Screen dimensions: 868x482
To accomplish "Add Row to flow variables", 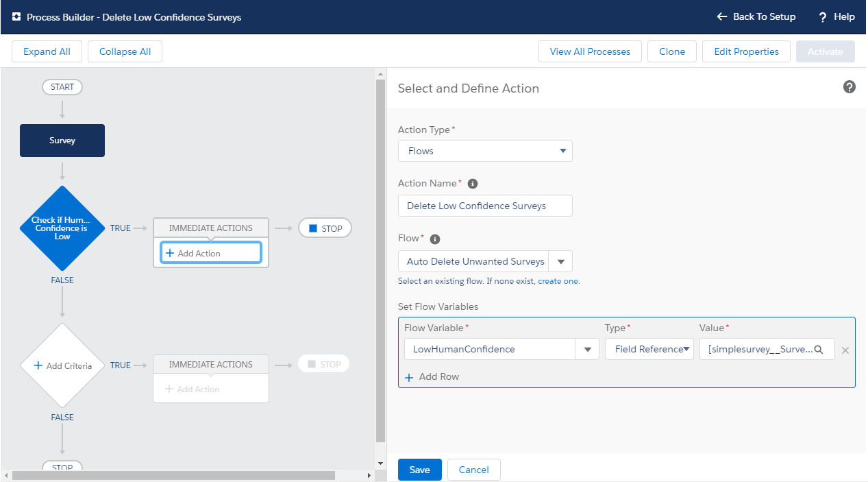I will [432, 376].
